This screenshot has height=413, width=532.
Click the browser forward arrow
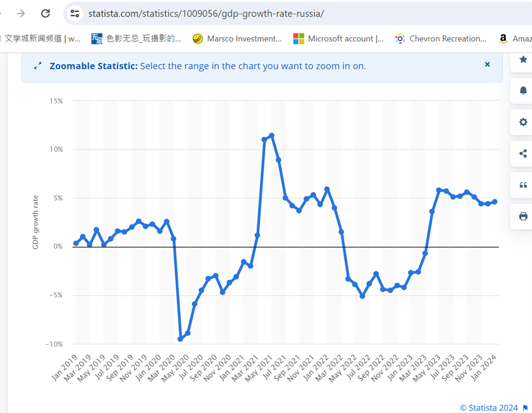click(x=20, y=13)
